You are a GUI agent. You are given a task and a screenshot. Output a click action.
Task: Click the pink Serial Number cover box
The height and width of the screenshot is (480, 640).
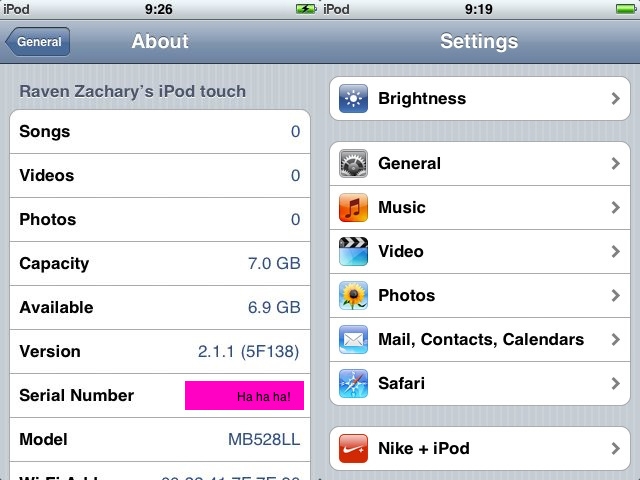coord(244,396)
